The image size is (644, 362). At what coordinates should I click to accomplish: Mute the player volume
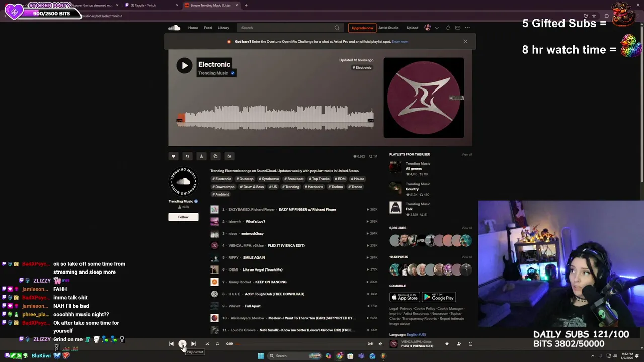pos(380,344)
